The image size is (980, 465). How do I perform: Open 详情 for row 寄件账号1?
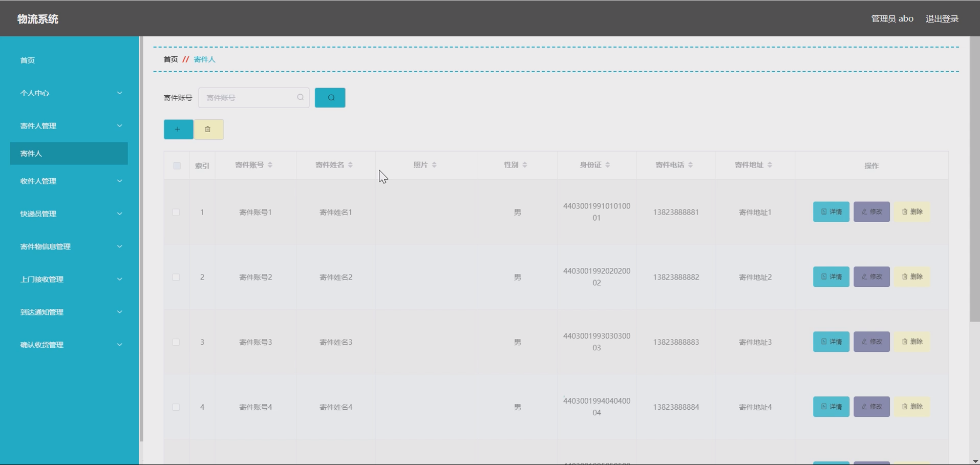click(x=831, y=212)
